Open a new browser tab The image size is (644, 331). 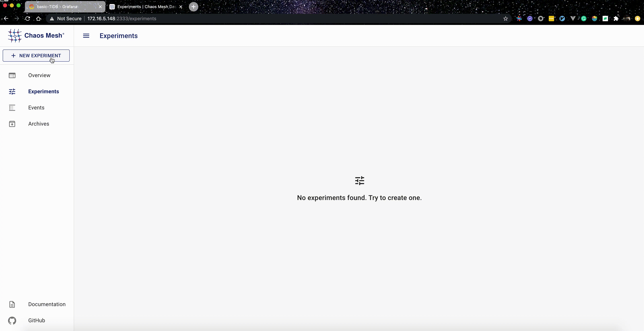(x=193, y=7)
